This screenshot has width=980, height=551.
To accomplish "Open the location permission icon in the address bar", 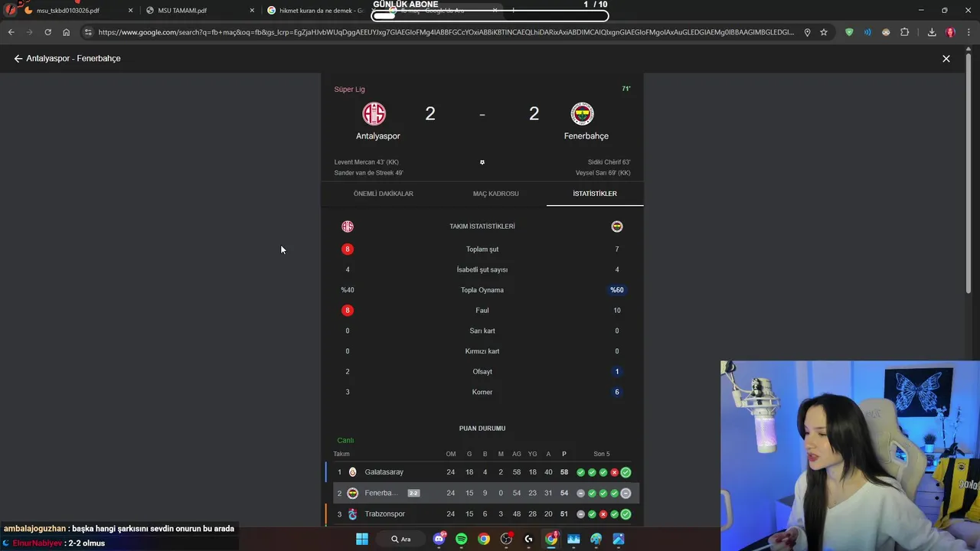I will pyautogui.click(x=807, y=32).
